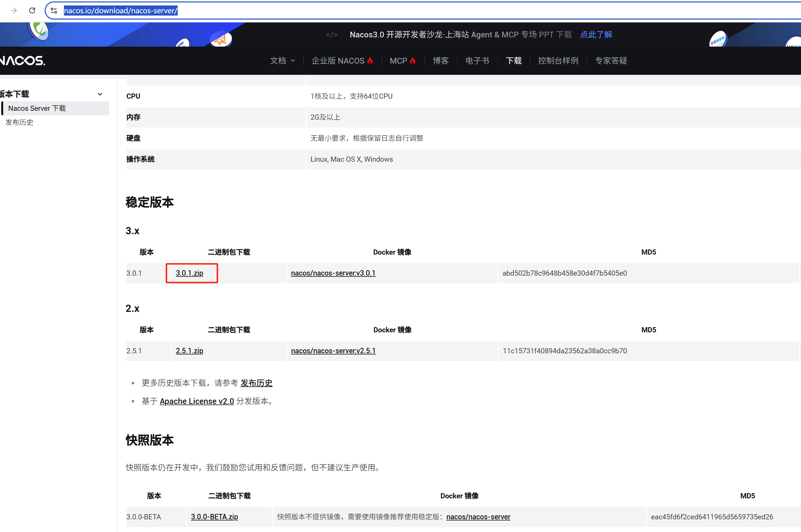Collapse the 版本下载 sidebar section
The width and height of the screenshot is (801, 532).
tap(100, 94)
